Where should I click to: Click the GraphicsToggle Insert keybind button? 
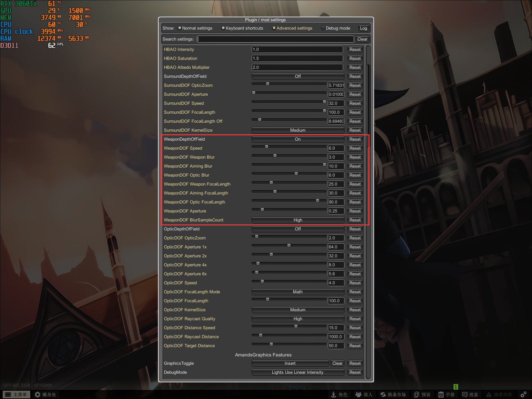[x=290, y=363]
